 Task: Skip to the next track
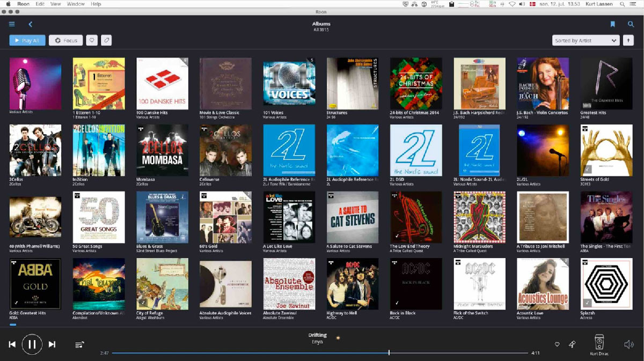click(x=52, y=344)
